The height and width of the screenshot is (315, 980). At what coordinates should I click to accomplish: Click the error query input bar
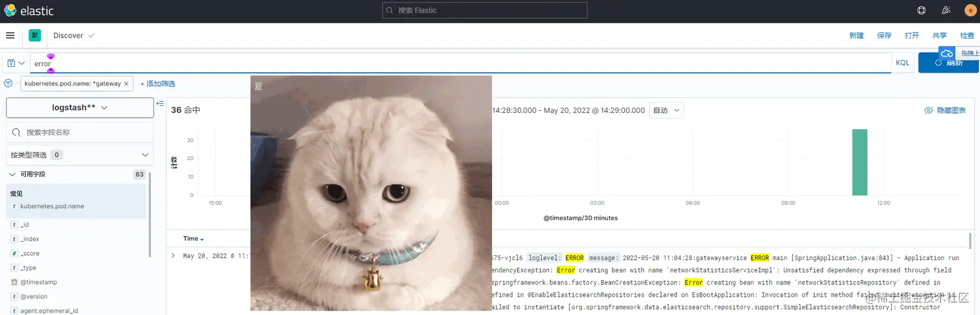(x=460, y=63)
